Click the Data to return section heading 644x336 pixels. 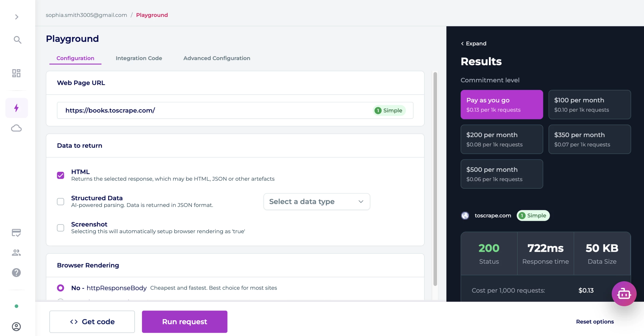pyautogui.click(x=80, y=145)
